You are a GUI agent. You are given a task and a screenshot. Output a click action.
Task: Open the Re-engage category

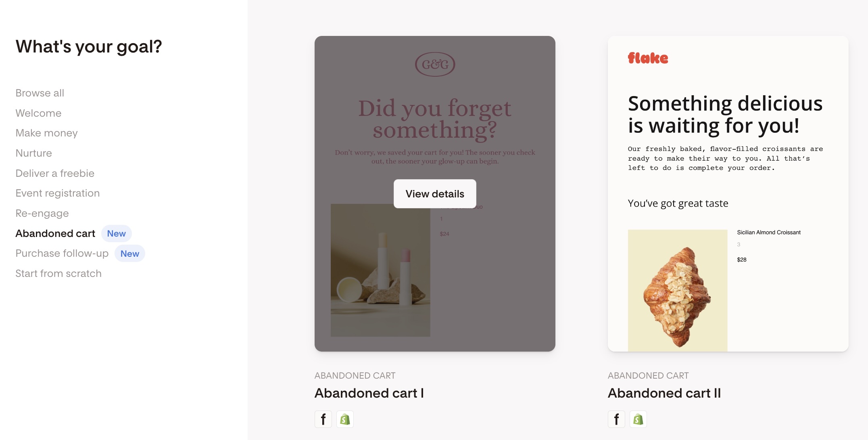(42, 213)
